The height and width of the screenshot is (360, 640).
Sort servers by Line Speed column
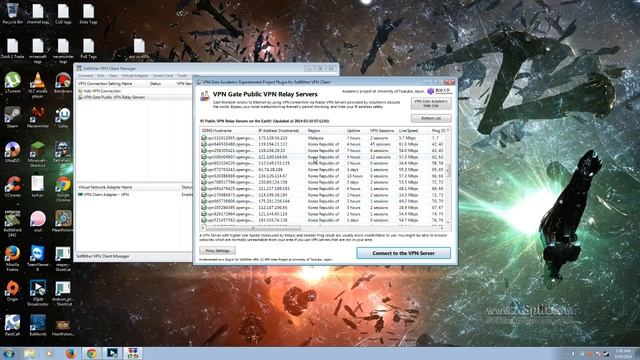tap(413, 131)
